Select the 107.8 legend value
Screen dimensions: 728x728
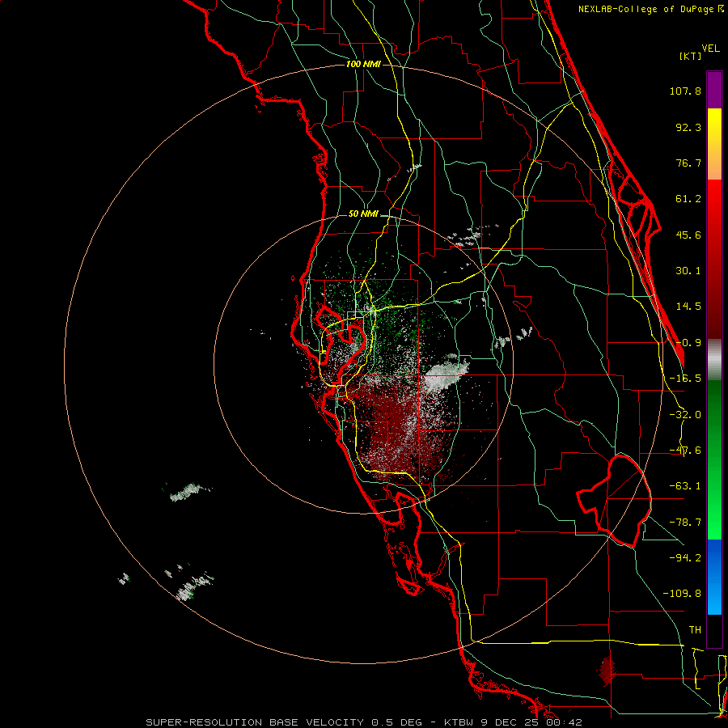tap(685, 91)
